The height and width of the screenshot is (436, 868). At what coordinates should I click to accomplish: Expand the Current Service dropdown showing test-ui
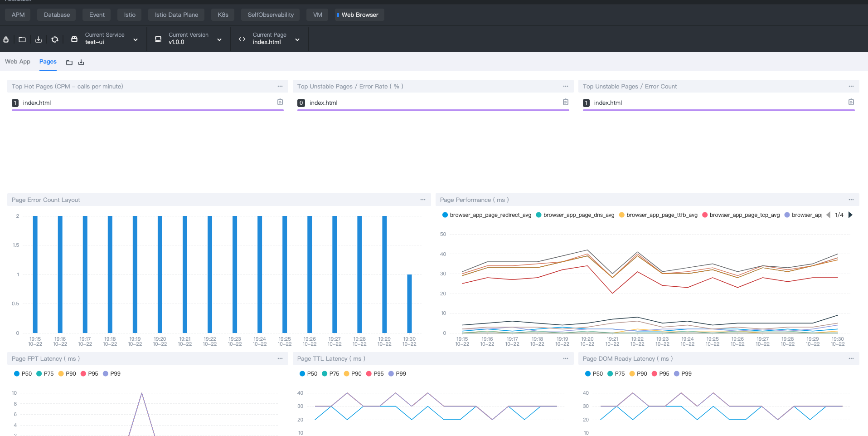click(111, 39)
